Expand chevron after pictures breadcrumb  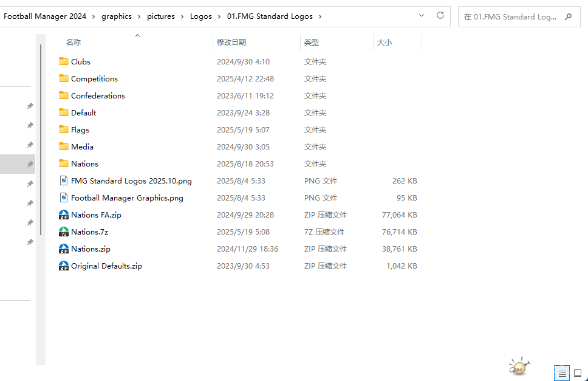[x=182, y=16]
